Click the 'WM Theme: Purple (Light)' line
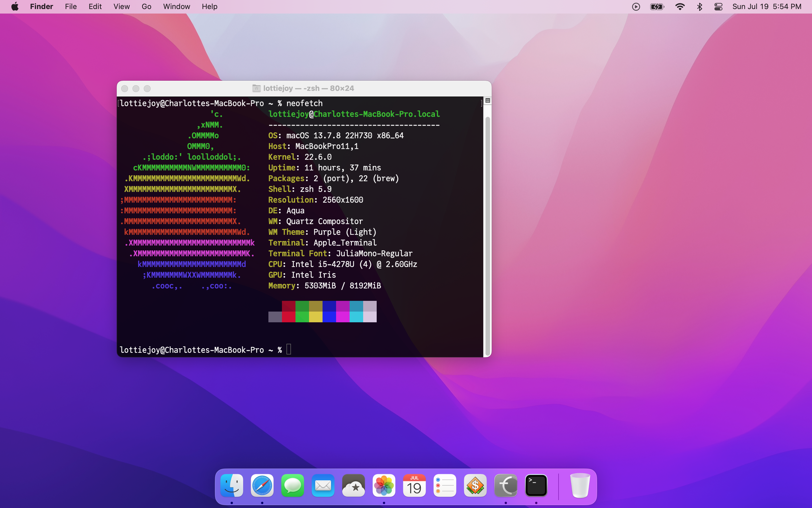The width and height of the screenshot is (812, 508). click(323, 232)
